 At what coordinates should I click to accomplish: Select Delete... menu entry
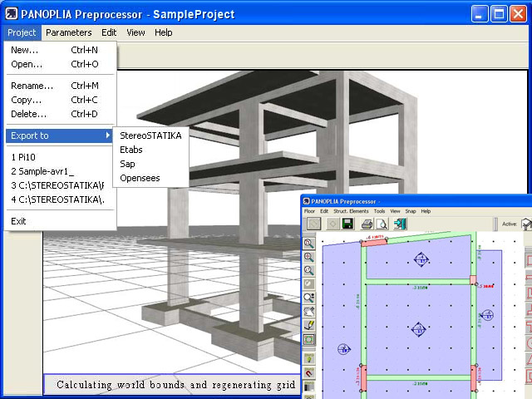[60, 114]
